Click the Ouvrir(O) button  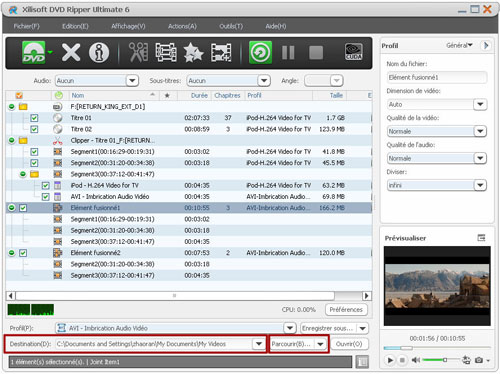(x=349, y=344)
